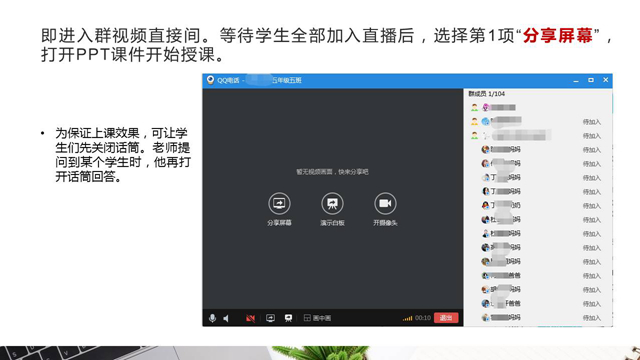The image size is (640, 360).
Task: Mute the microphone in bottom toolbar
Action: (212, 318)
